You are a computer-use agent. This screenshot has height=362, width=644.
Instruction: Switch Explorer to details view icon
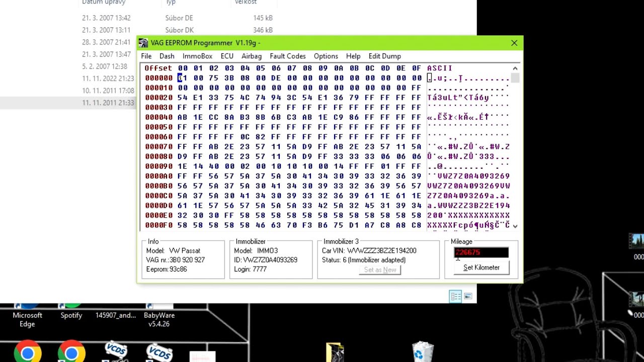pos(455,297)
